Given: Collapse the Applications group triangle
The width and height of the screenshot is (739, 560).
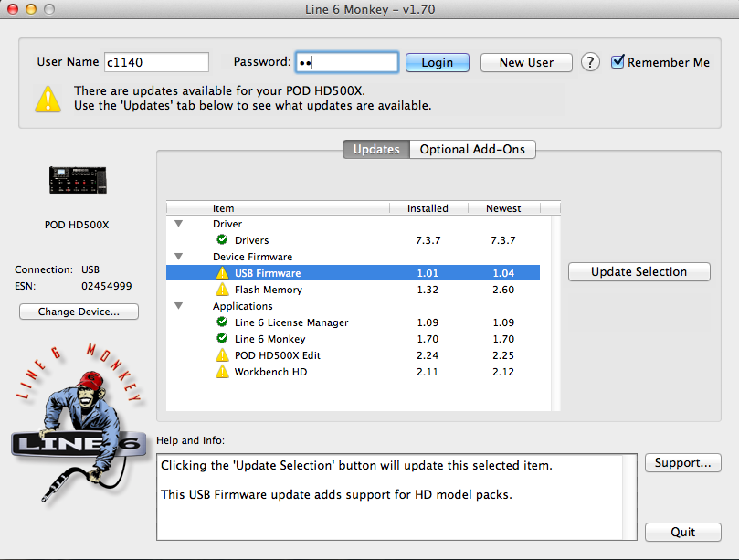Looking at the screenshot, I should (179, 305).
